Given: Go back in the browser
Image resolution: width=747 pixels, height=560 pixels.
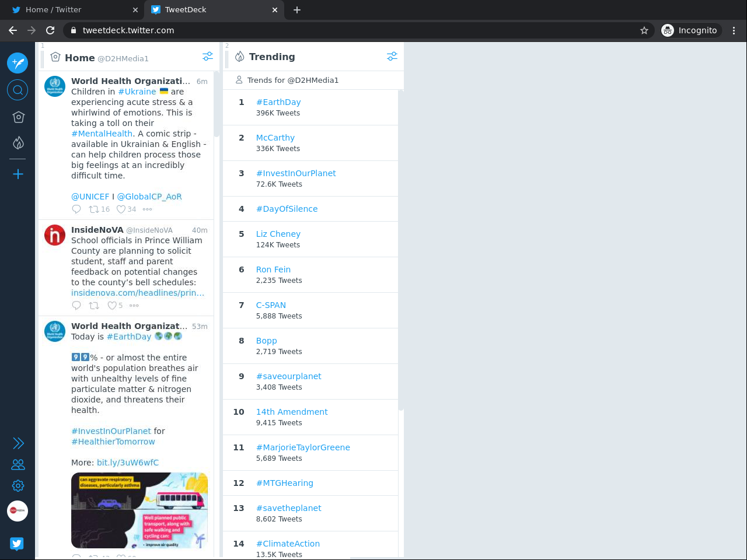Looking at the screenshot, I should point(13,30).
